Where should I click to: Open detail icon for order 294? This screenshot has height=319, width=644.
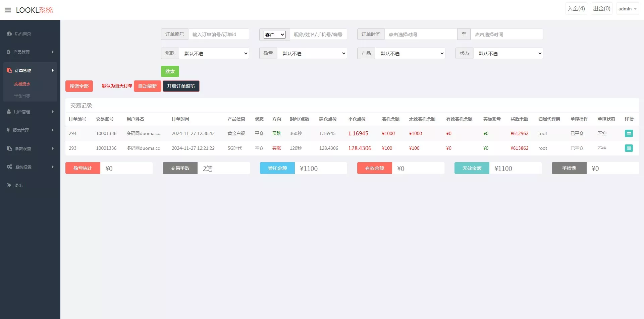(629, 133)
